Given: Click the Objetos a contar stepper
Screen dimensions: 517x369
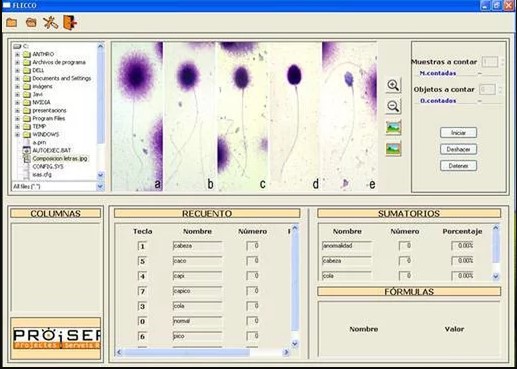Looking at the screenshot, I should pos(499,89).
